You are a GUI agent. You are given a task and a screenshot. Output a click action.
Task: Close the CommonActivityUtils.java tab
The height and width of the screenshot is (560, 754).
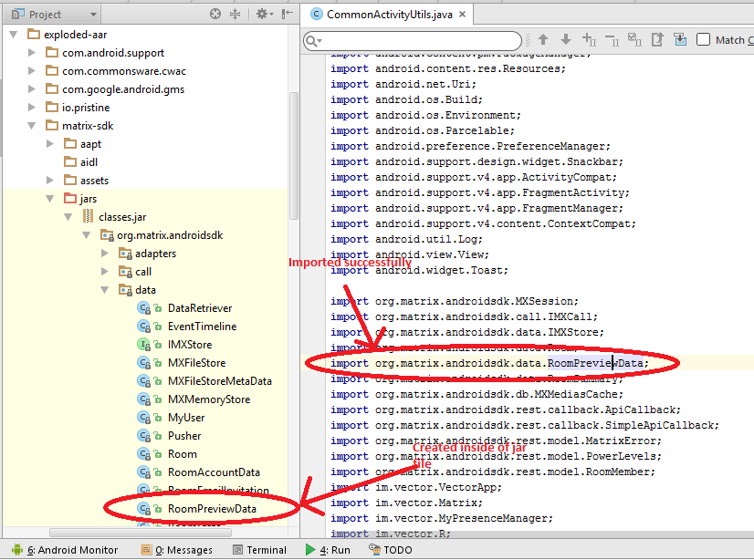tap(462, 15)
